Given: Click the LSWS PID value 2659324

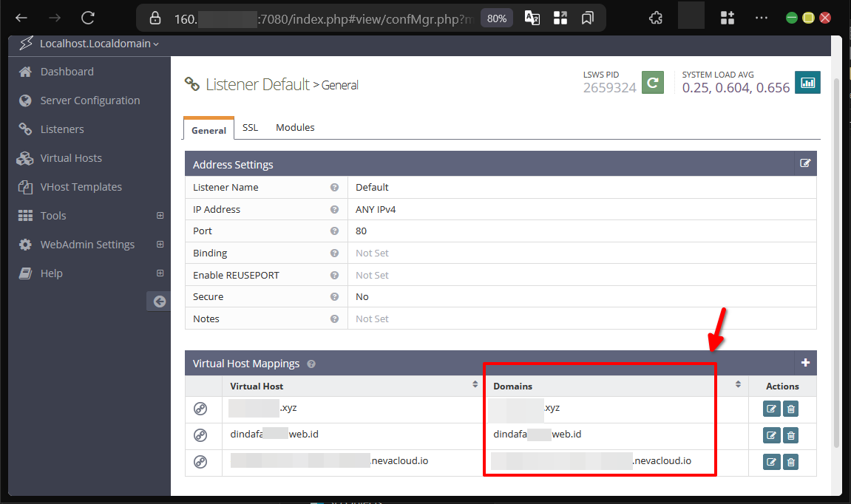Looking at the screenshot, I should click(609, 88).
